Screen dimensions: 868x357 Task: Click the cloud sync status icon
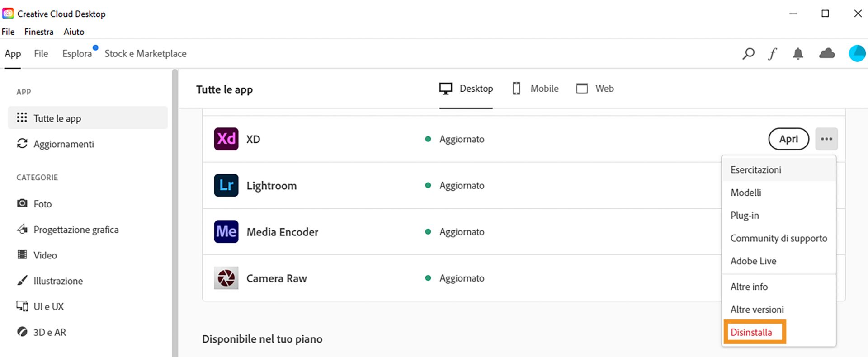[x=827, y=53]
